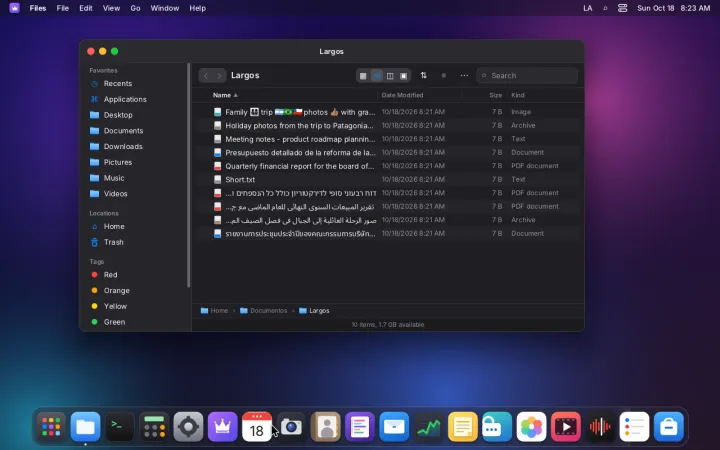Open the Files menu

(x=38, y=8)
